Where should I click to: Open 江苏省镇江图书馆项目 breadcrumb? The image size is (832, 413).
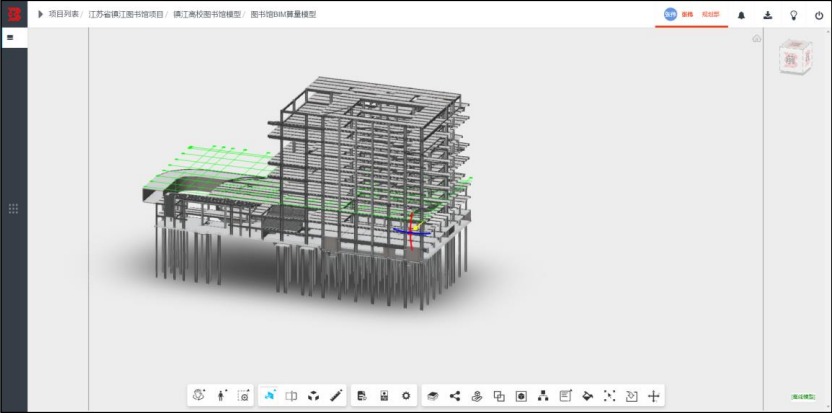(x=126, y=14)
